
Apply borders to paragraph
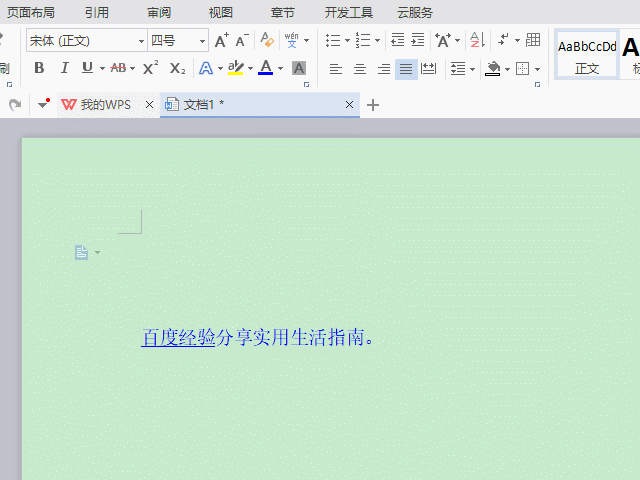point(522,69)
